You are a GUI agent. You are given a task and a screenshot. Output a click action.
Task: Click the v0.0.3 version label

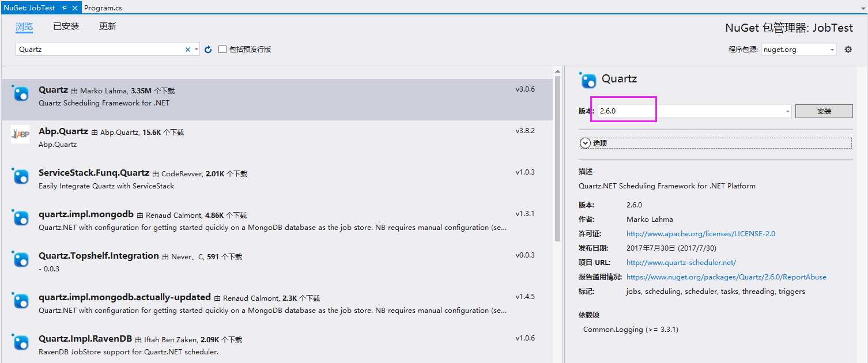pos(525,255)
